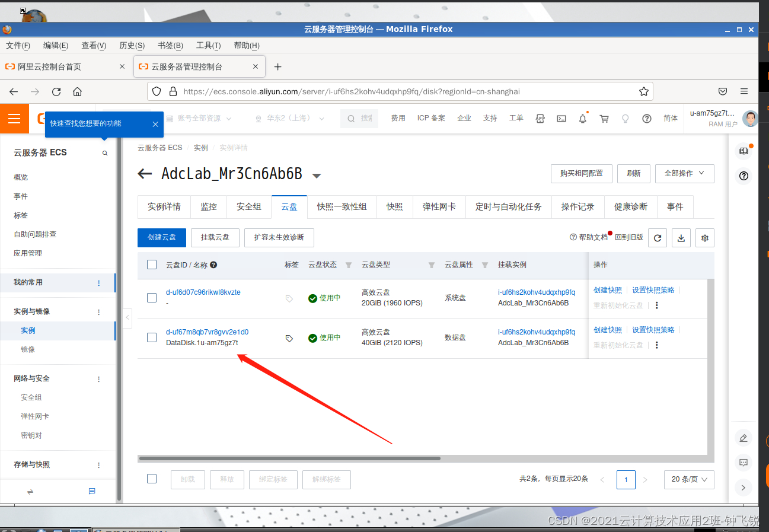769x532 pixels.
Task: Open the help question mark in header
Action: click(647, 119)
